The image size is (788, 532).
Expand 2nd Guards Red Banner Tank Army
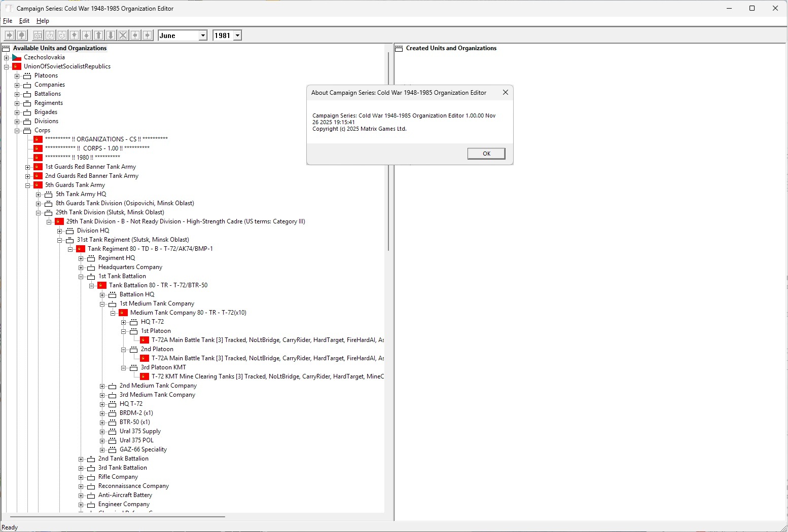click(x=27, y=176)
